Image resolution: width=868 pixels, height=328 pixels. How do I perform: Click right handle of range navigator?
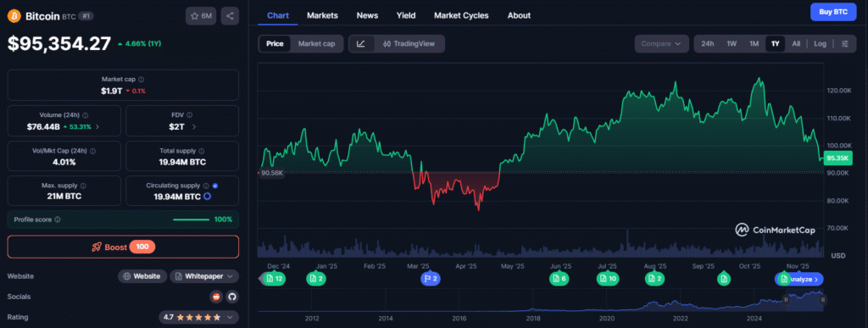(x=823, y=300)
